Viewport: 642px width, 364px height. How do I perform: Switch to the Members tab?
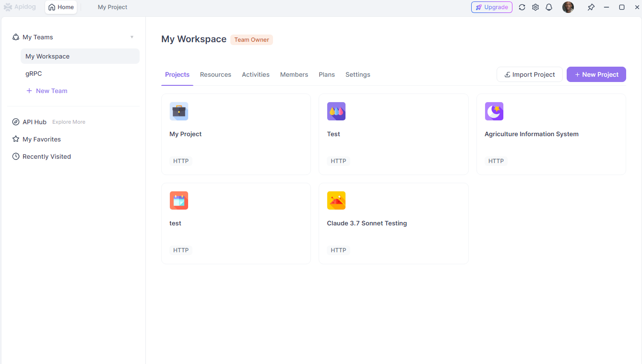click(x=294, y=74)
